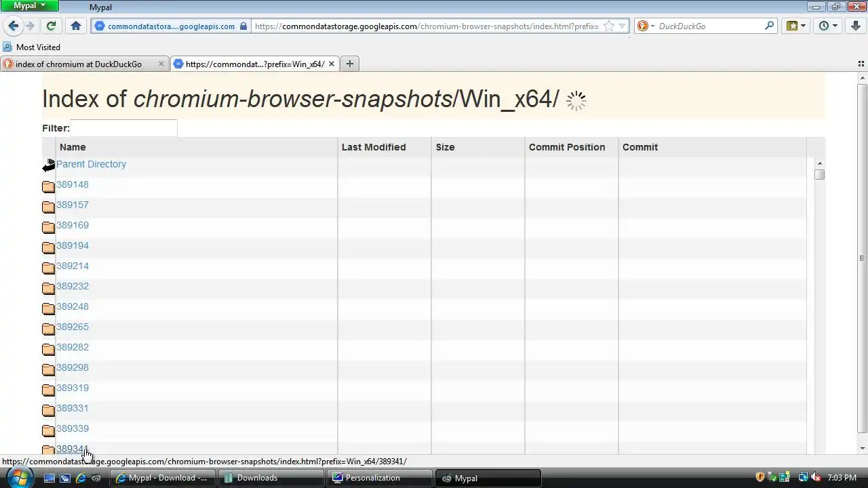Click the search magnifier icon
This screenshot has width=868, height=488.
click(769, 26)
